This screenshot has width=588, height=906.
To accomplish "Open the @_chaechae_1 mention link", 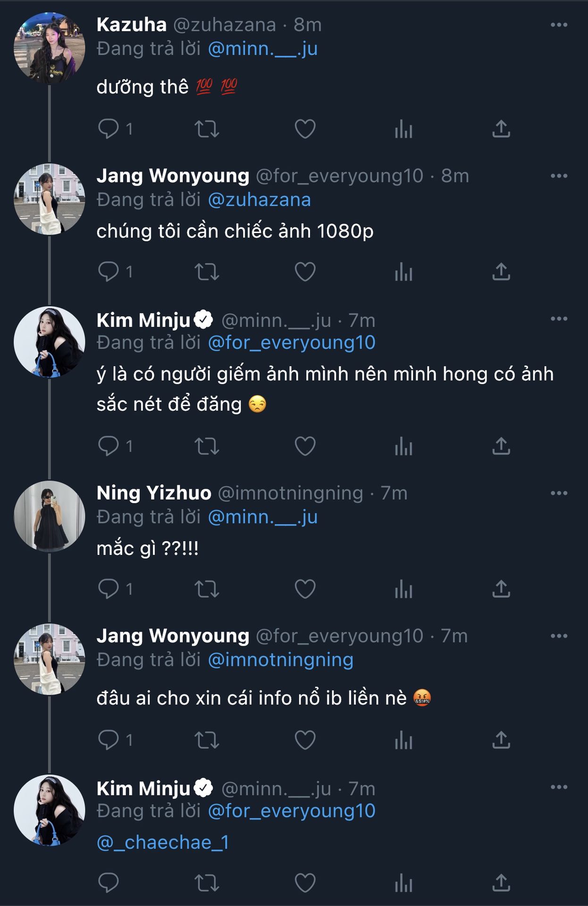I will [x=163, y=843].
